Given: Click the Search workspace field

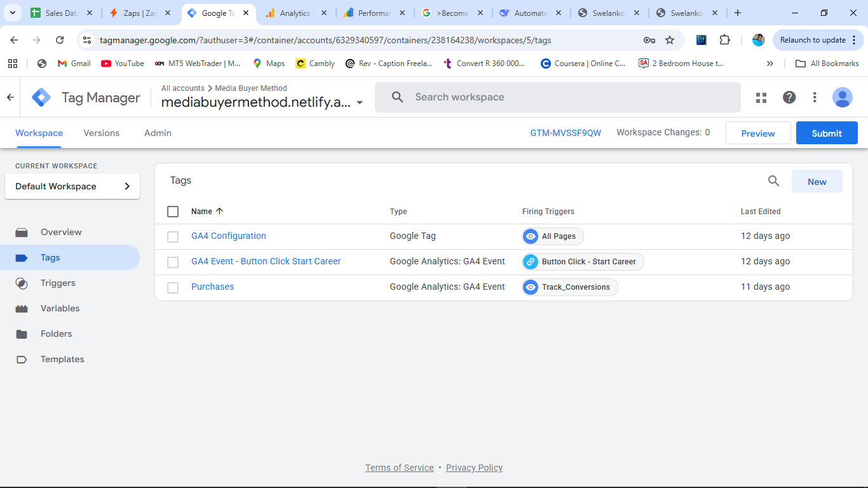Looking at the screenshot, I should [558, 97].
